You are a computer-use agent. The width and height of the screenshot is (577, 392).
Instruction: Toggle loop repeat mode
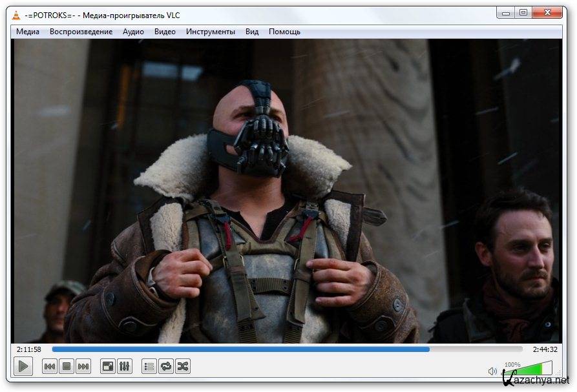[166, 367]
